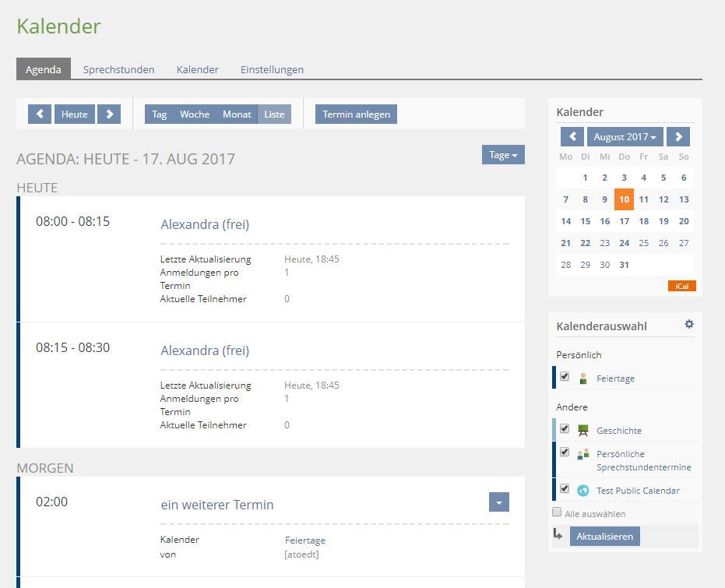
Task: Go to previous agenda period arrow
Action: pos(39,114)
